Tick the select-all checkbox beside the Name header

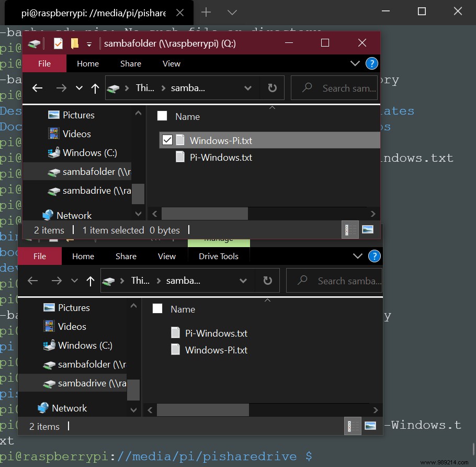162,116
